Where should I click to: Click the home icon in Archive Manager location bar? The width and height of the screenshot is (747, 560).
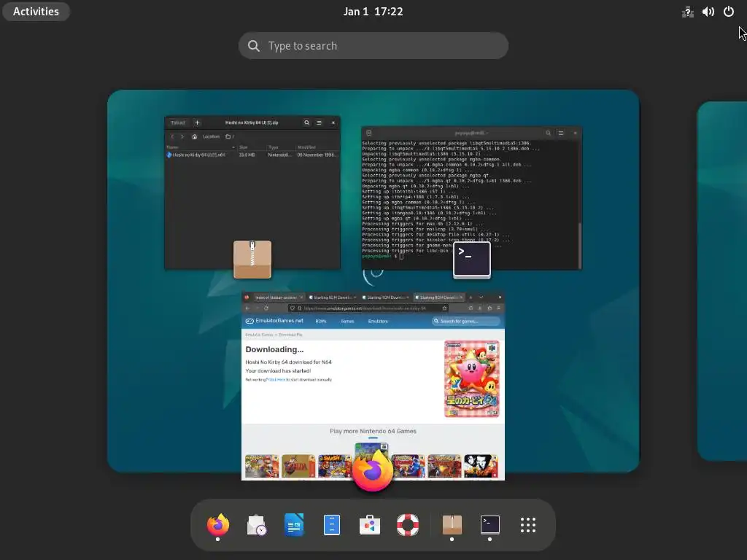tap(194, 136)
